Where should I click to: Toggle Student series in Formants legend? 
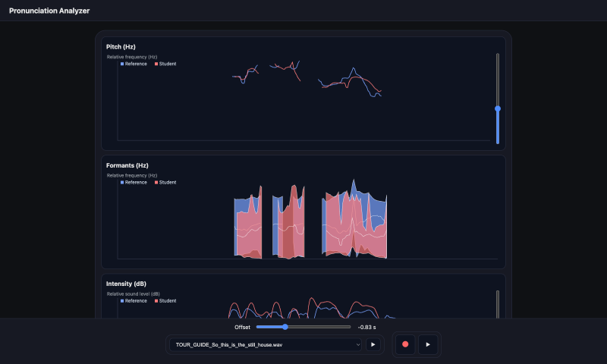[x=165, y=182]
